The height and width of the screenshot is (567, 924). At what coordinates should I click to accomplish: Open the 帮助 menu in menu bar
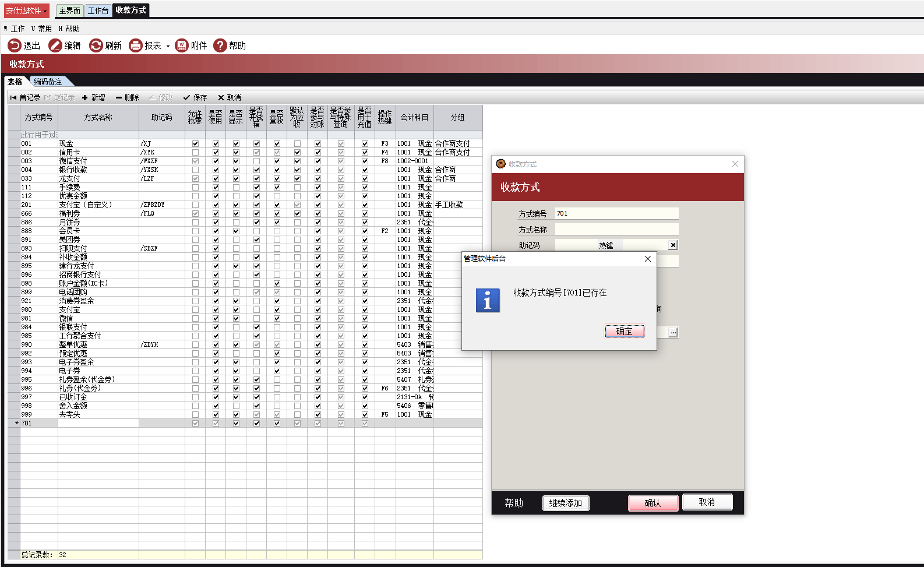pos(69,29)
